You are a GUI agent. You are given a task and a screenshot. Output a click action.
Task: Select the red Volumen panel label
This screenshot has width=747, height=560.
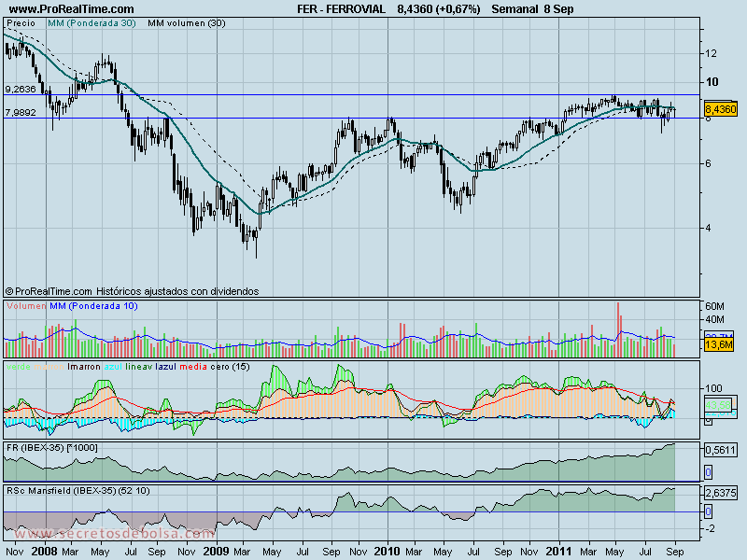coord(26,306)
